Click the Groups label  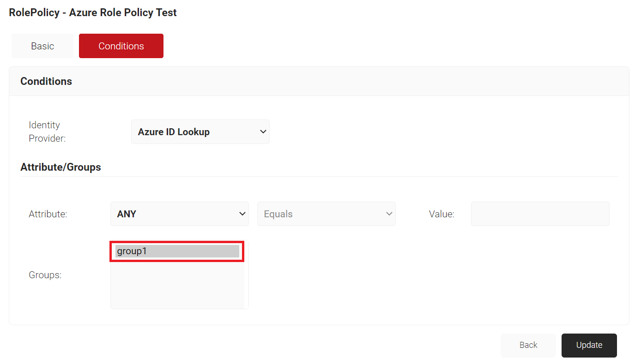click(45, 275)
